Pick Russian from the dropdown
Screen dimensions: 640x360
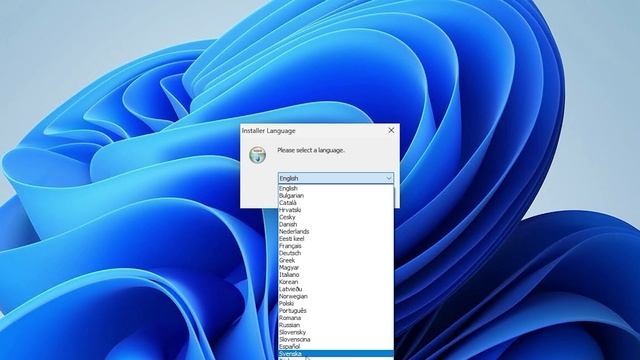(x=336, y=325)
